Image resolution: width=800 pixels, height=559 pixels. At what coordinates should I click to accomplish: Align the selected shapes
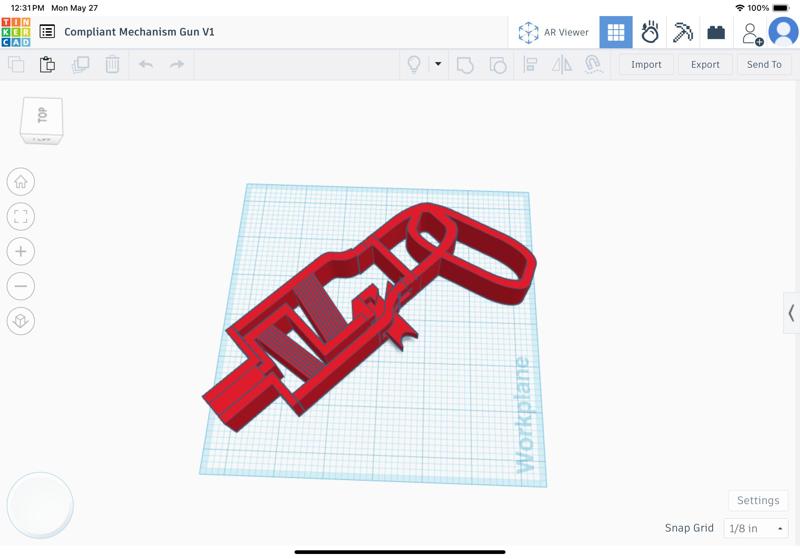click(530, 65)
